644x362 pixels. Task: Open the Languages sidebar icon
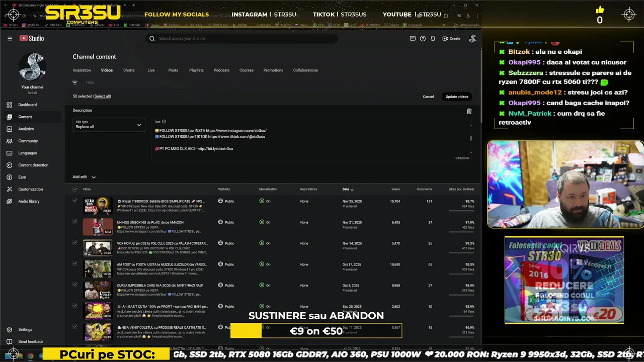point(9,153)
